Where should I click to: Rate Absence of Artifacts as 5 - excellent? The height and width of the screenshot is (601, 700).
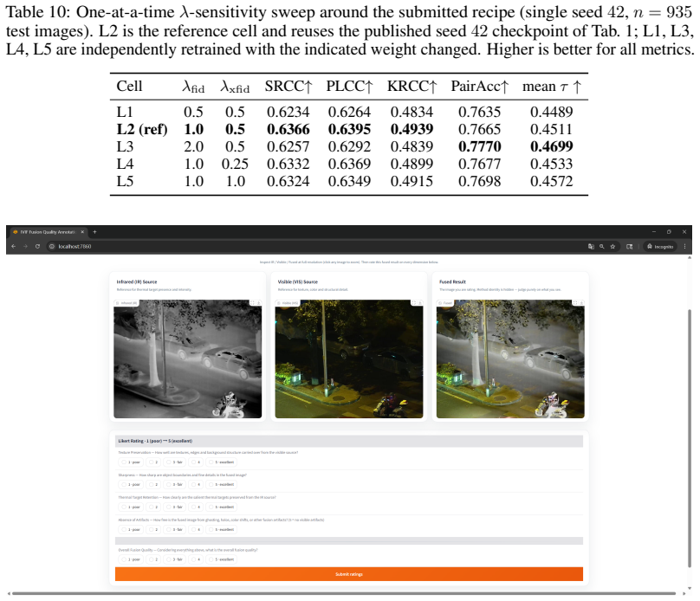[x=222, y=530]
